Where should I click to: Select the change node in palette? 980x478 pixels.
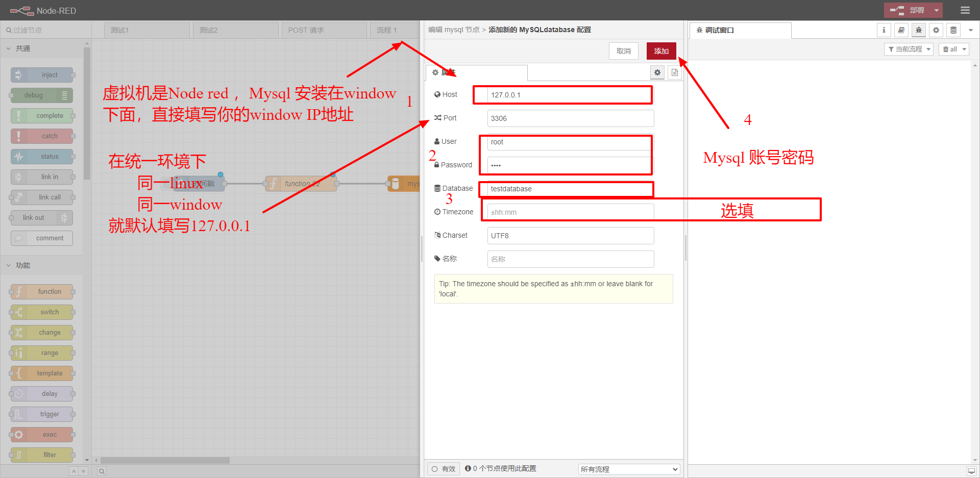tap(42, 333)
